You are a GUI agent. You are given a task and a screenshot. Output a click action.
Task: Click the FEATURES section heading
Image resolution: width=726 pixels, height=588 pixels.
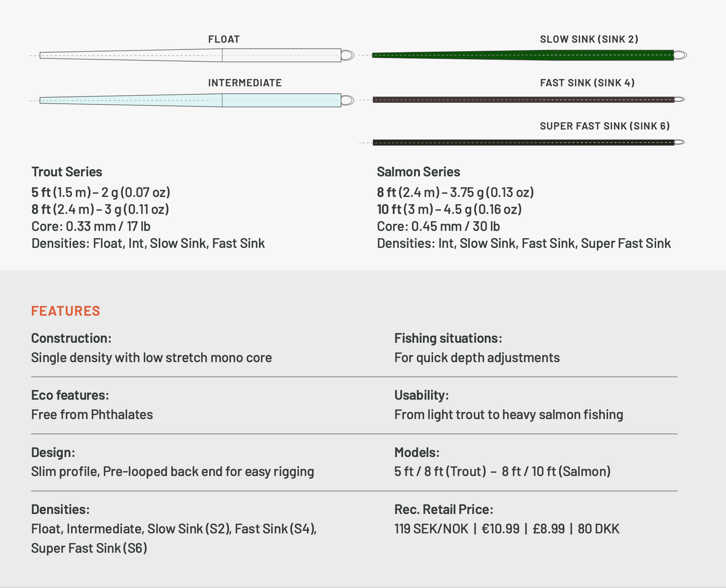[x=66, y=311]
